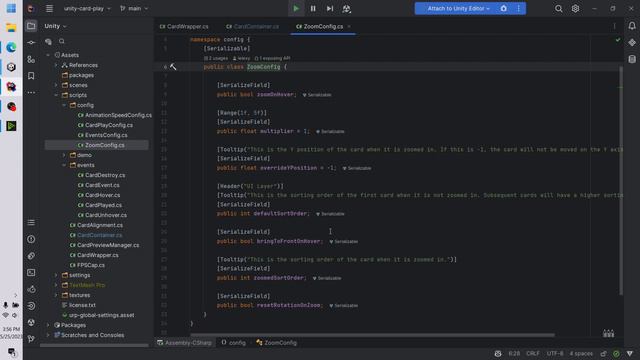Image resolution: width=640 pixels, height=360 pixels.
Task: Switch the Unity view selector dropdown
Action: coord(56,26)
